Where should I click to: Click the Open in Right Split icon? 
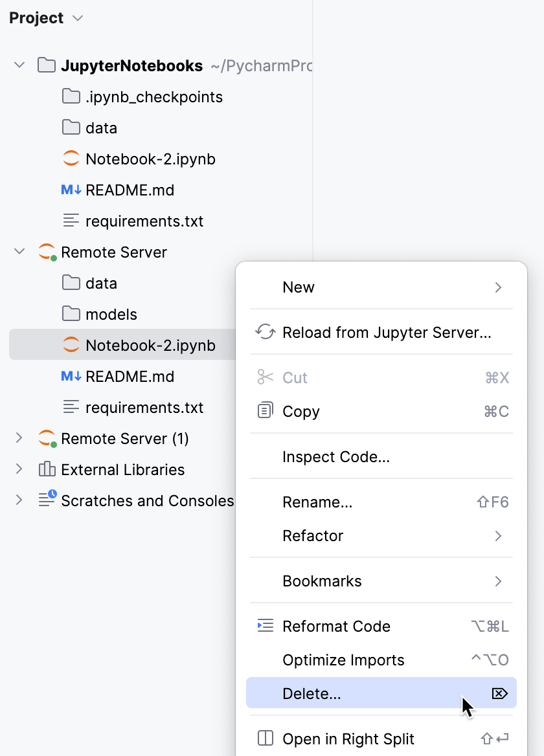pos(264,739)
